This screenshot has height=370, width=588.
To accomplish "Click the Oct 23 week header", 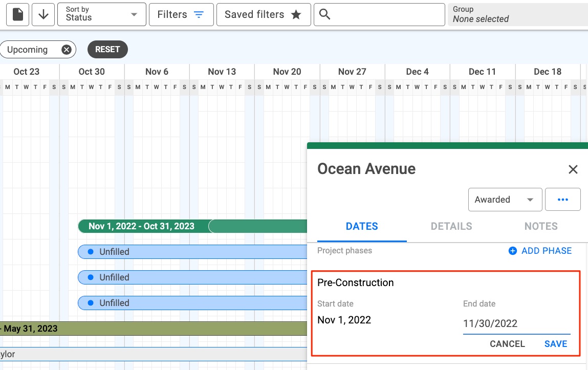I will click(x=26, y=72).
